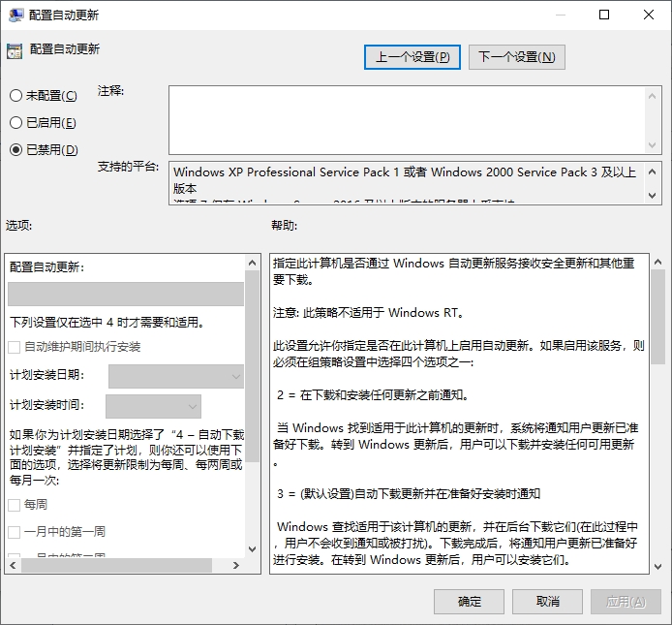This screenshot has width=672, height=625.
Task: Open the 配置自动更新 combo box in options
Action: 126,295
